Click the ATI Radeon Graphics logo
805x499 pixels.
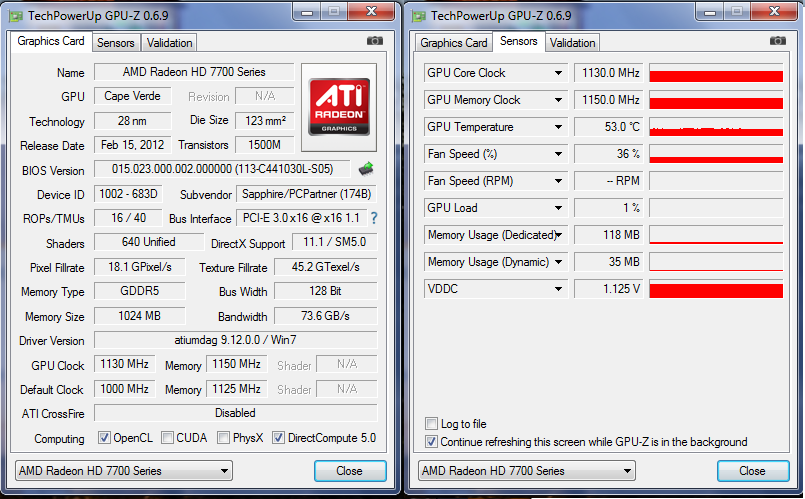(339, 107)
